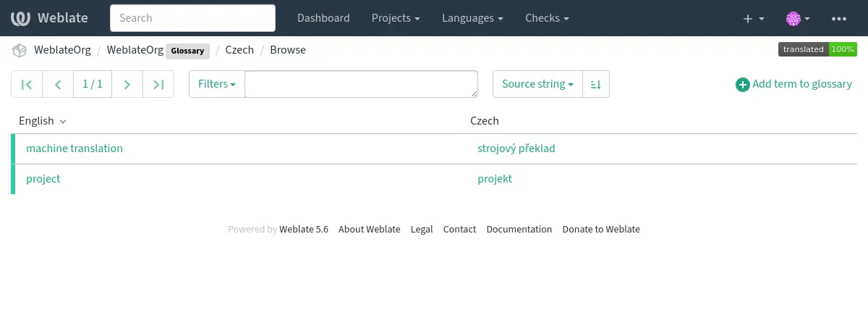The width and height of the screenshot is (868, 310).
Task: Open the Dashboard page
Action: [323, 18]
